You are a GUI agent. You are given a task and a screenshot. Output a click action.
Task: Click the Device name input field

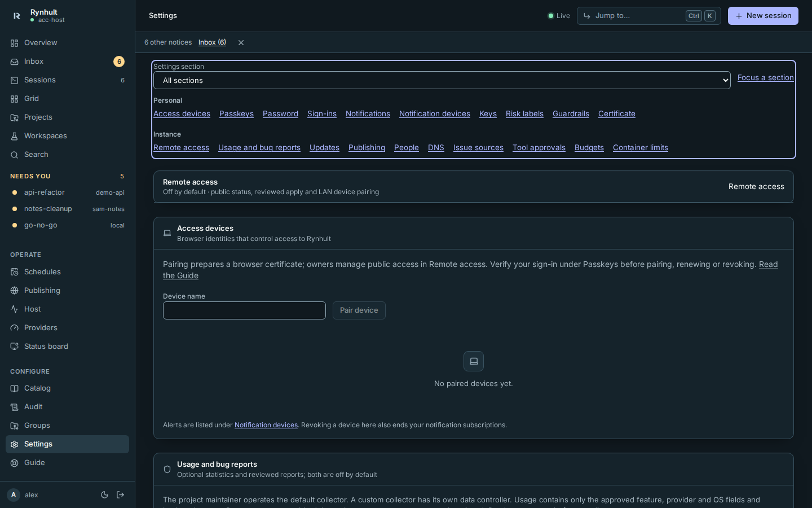[244, 310]
